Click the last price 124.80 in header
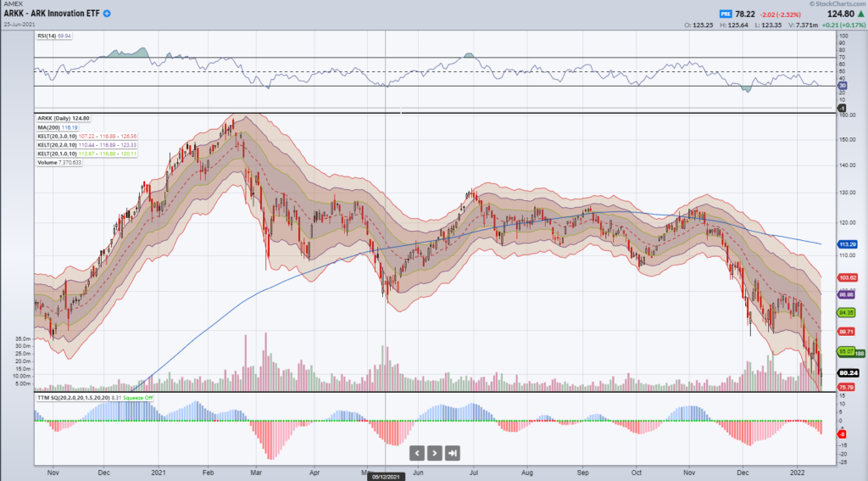 click(841, 14)
